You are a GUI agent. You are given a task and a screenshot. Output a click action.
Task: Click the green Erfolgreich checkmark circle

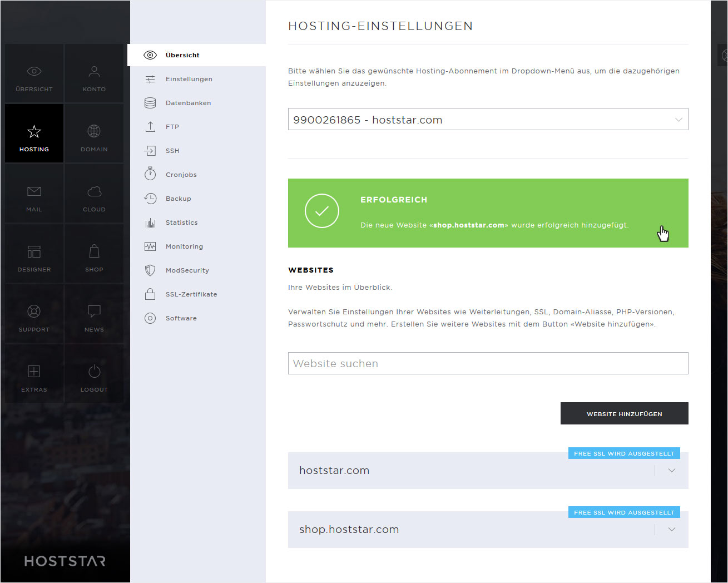click(x=322, y=211)
